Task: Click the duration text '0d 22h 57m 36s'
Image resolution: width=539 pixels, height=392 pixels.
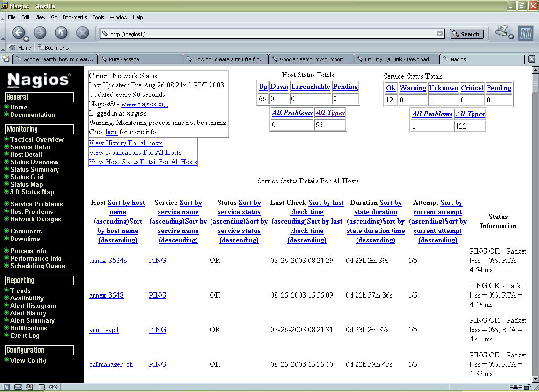Action: (369, 295)
